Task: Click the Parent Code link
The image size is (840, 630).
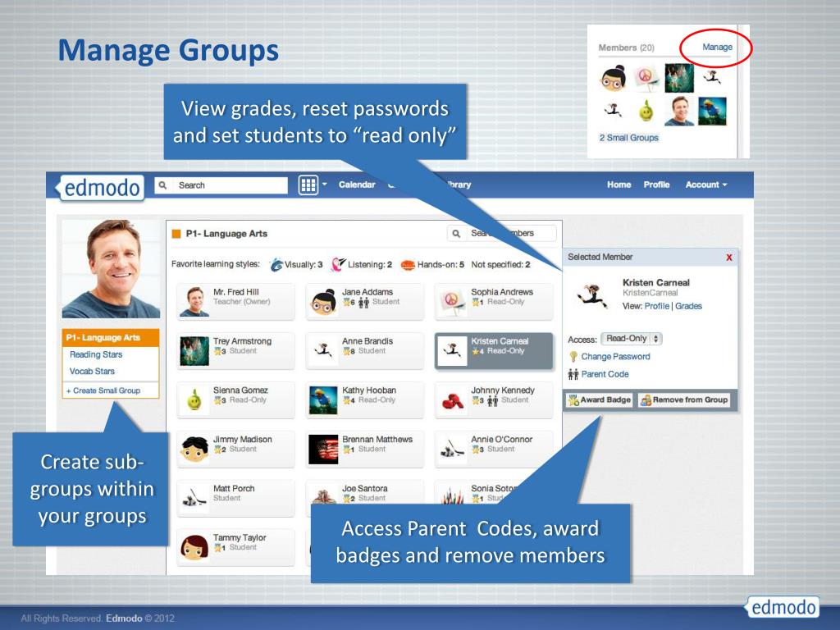Action: pos(605,374)
